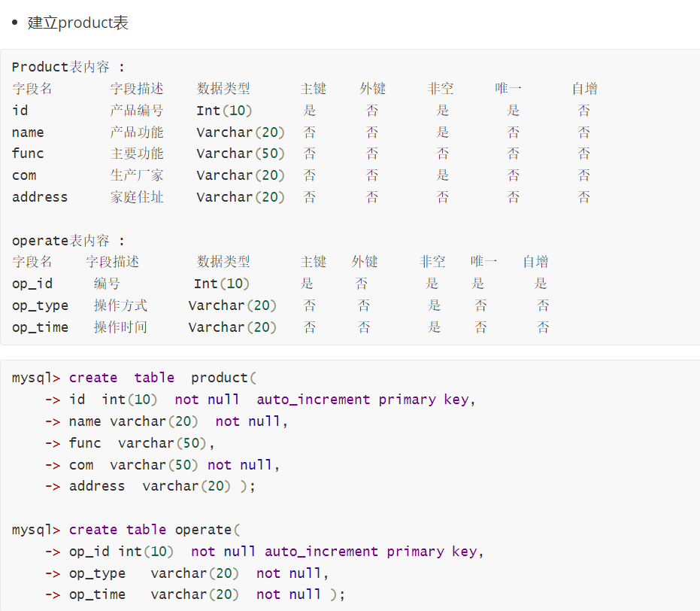
Task: Click the 'com varchar(50) not null,' line
Action: pos(162,465)
